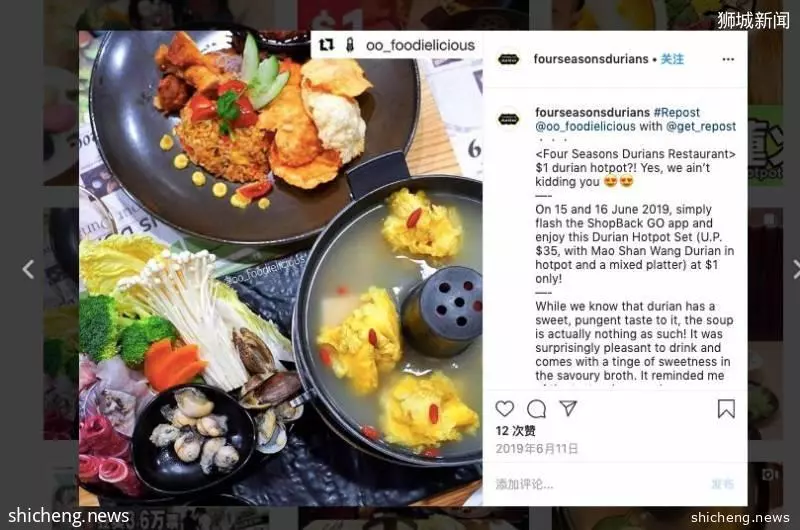Click the fourseasonsdurians header profile avatar
Viewport: 800px width, 530px height.
508,59
